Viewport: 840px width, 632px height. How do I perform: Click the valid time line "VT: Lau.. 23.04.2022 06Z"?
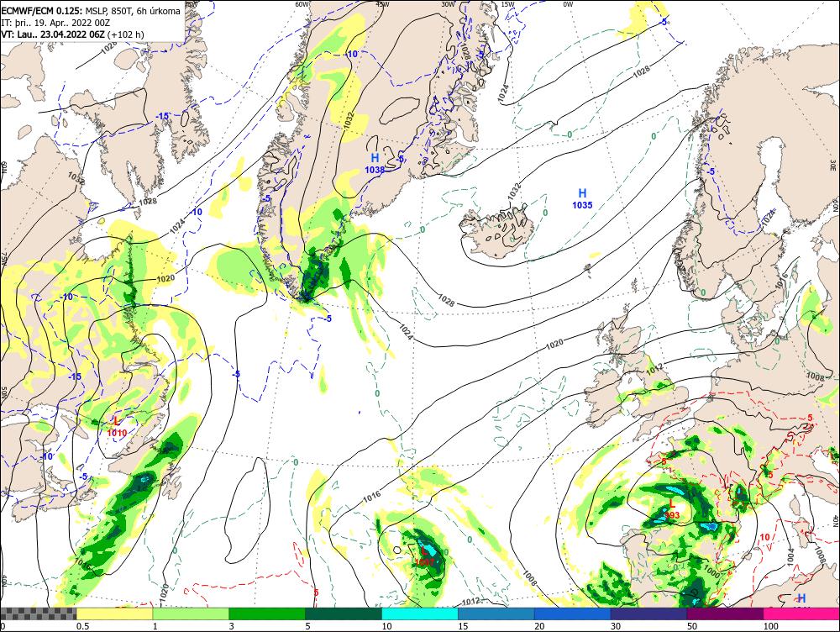pyautogui.click(x=54, y=34)
